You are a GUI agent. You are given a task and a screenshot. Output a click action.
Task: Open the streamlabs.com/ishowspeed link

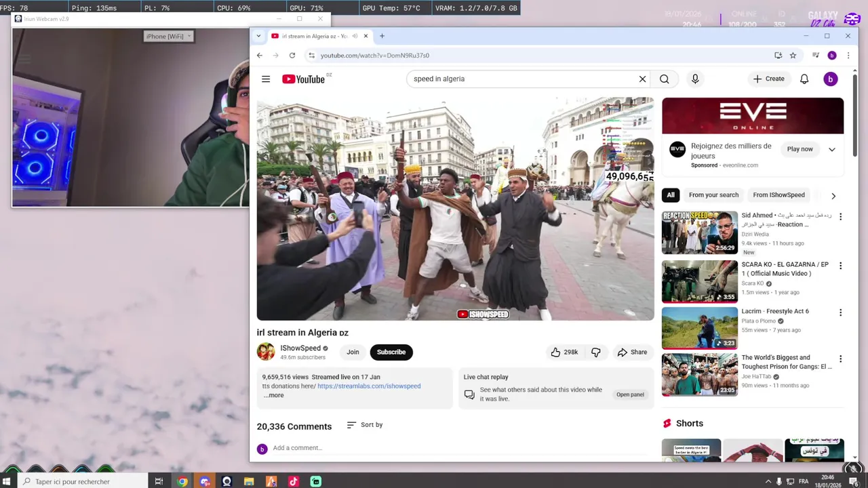tap(369, 386)
